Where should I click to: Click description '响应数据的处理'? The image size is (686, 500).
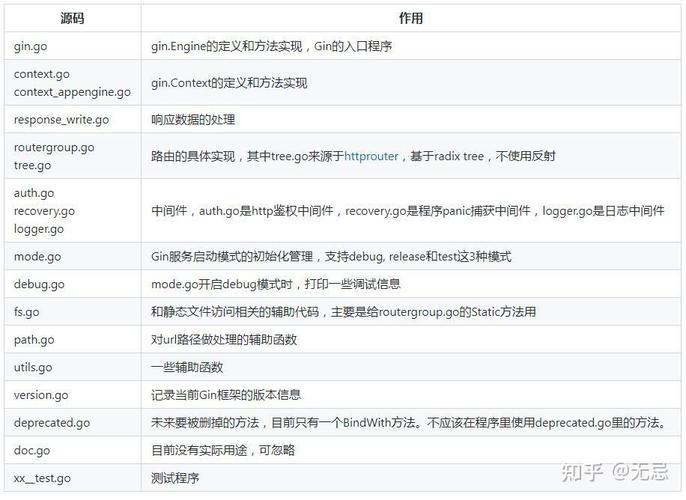[193, 119]
